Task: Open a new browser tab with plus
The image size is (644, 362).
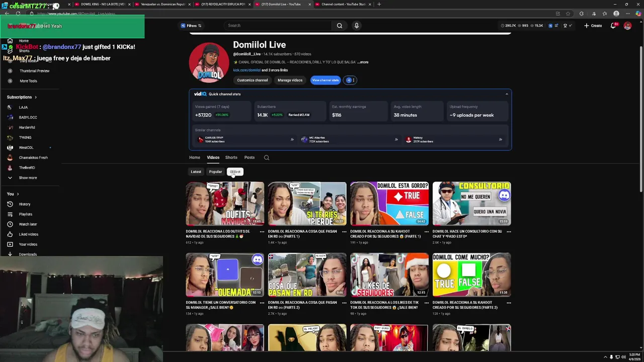Action: (x=379, y=4)
